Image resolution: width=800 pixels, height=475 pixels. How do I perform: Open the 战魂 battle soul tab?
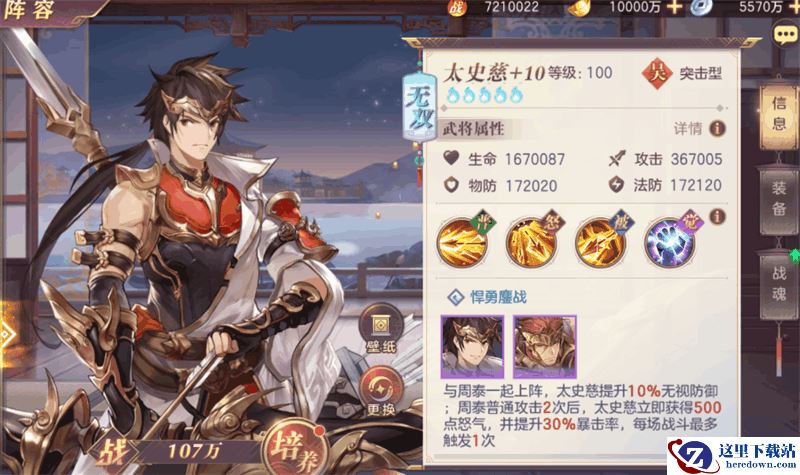point(779,284)
